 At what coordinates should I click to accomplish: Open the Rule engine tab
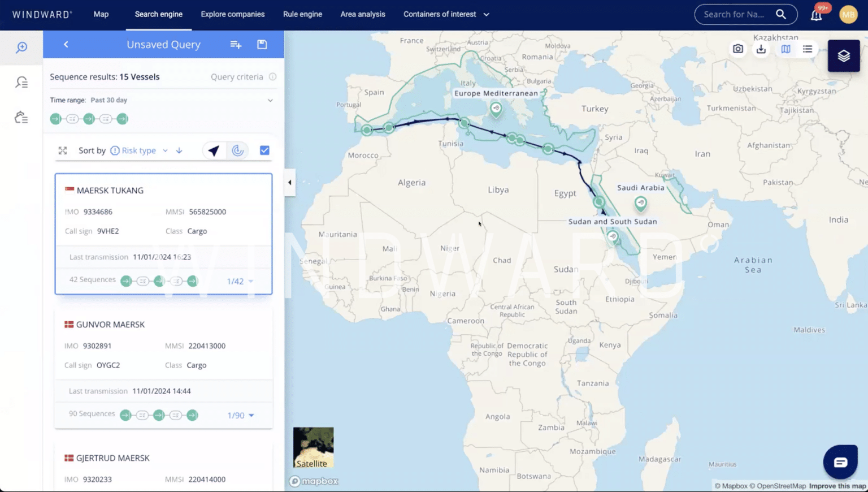click(302, 14)
